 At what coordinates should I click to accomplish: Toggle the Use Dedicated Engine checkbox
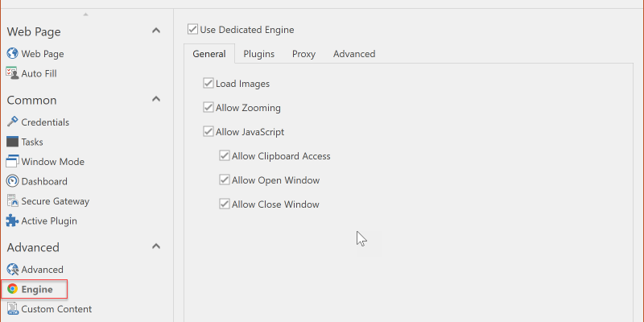tap(193, 30)
